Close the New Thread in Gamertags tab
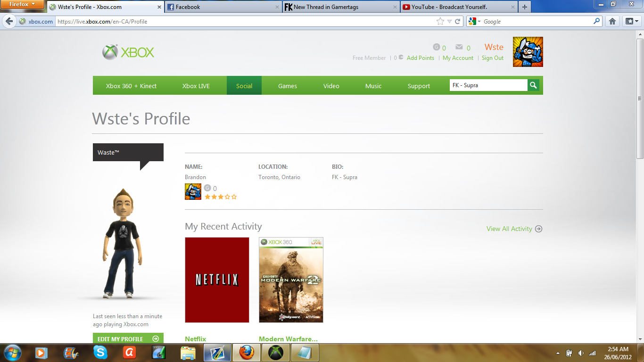The height and width of the screenshot is (362, 644). tap(395, 7)
